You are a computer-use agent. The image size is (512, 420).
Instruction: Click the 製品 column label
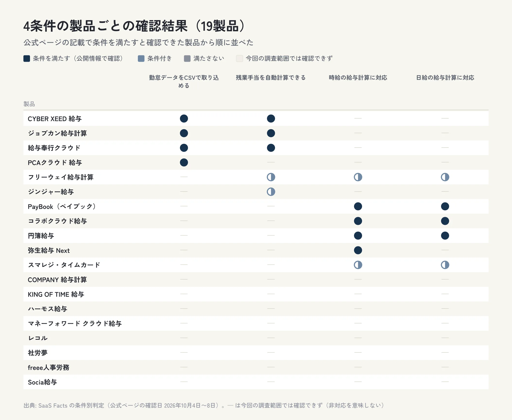tap(29, 104)
